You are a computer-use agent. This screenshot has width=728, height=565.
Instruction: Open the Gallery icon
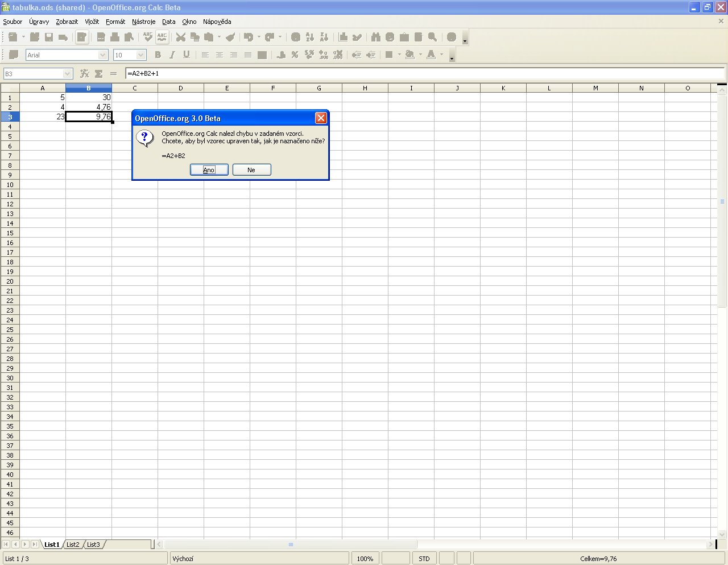(404, 37)
